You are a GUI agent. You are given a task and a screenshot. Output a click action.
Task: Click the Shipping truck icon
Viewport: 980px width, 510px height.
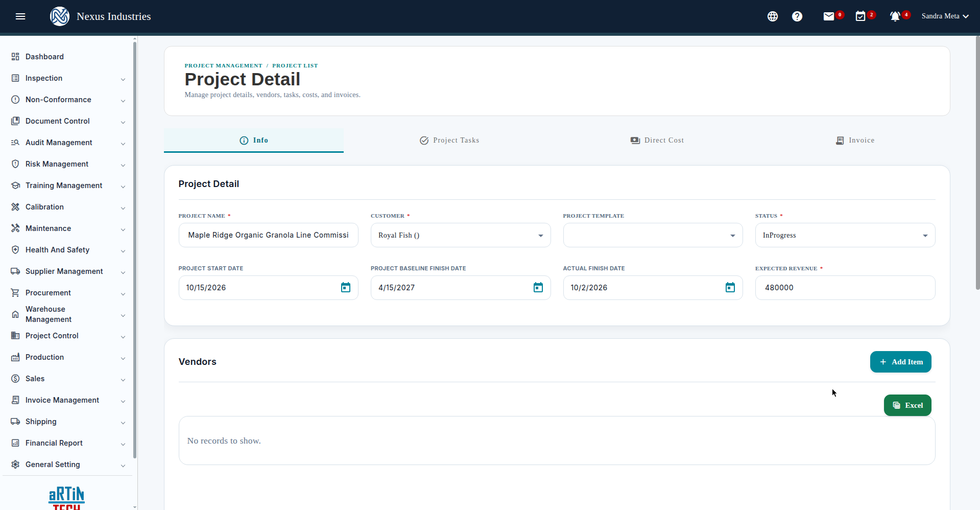pos(15,422)
